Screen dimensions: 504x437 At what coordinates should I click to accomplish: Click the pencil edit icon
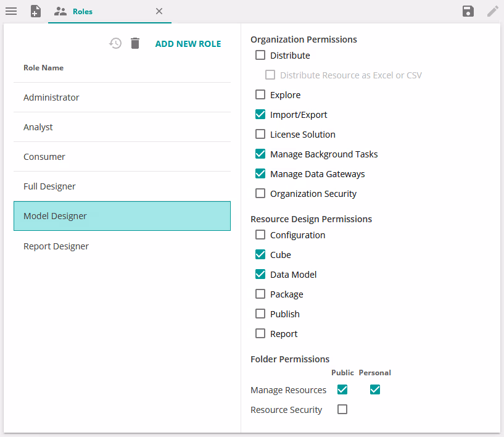pos(492,11)
